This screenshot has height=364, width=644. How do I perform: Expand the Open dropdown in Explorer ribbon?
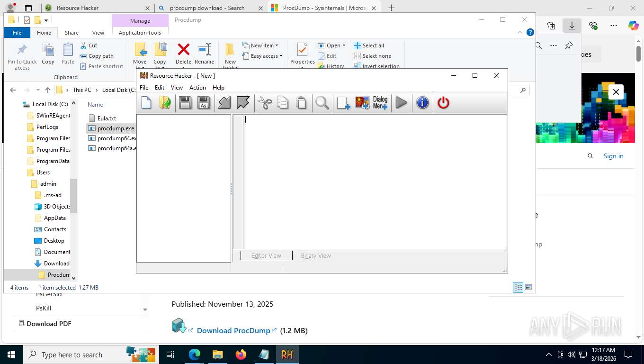[332, 45]
